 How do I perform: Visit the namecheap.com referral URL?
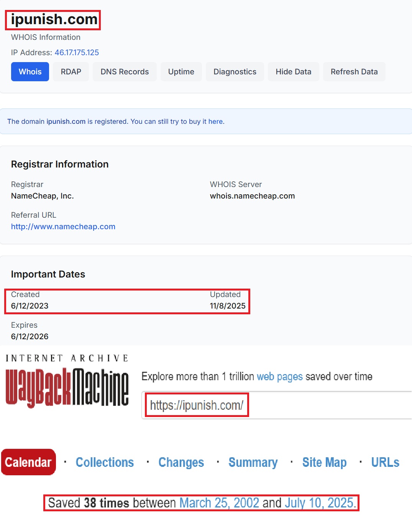click(63, 227)
